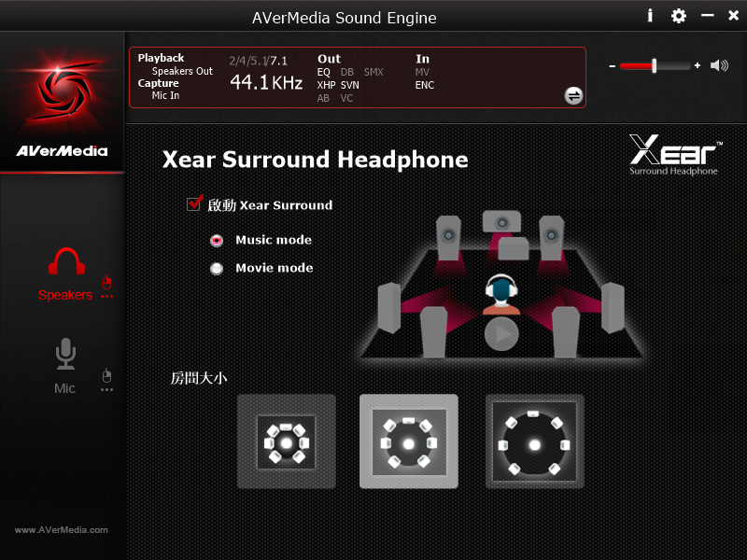Choose the large room size thumbnail

click(x=534, y=441)
